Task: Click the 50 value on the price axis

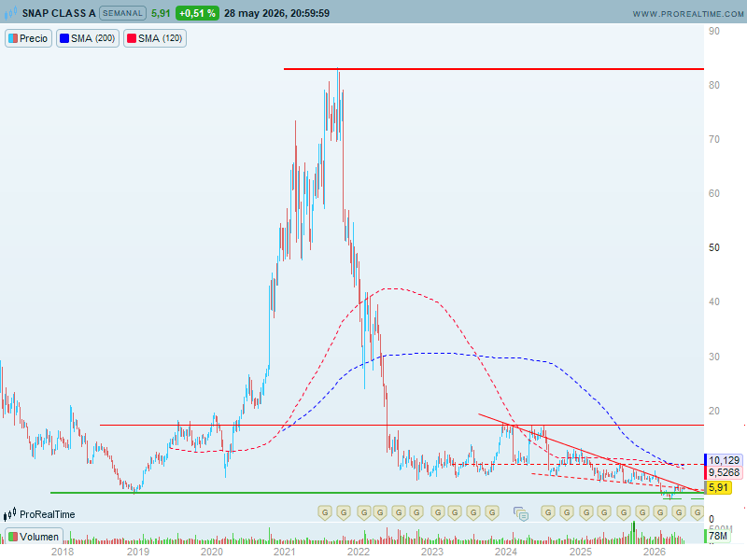Action: click(714, 247)
